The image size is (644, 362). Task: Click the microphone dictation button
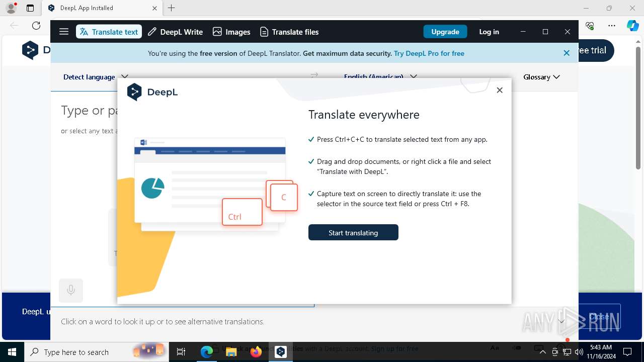pyautogui.click(x=71, y=290)
